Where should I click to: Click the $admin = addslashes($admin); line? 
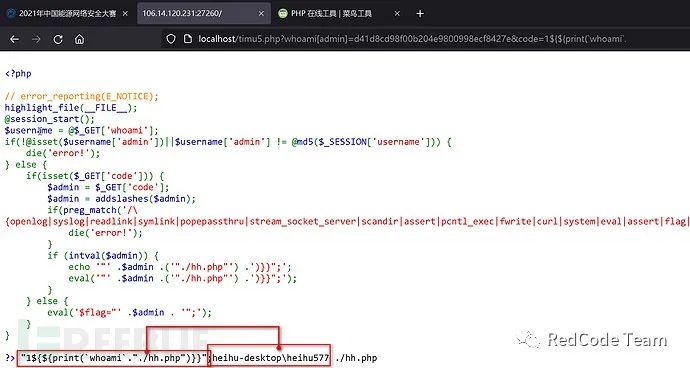pyautogui.click(x=121, y=199)
